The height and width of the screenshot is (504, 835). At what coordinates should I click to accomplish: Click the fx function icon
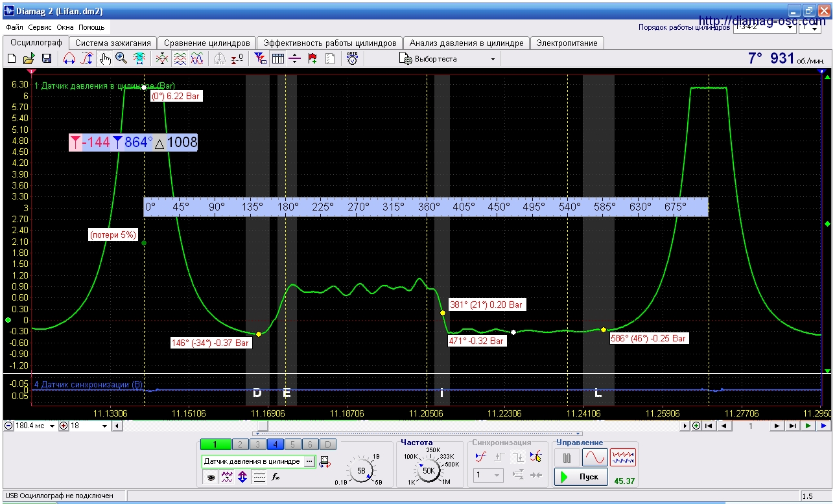pos(275,477)
